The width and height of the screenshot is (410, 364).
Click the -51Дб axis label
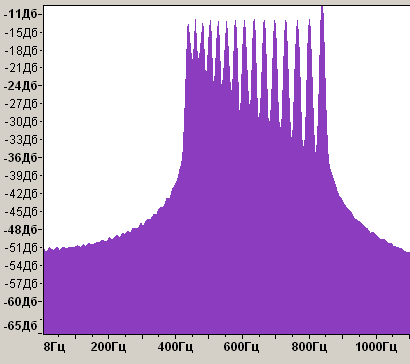coord(21,248)
